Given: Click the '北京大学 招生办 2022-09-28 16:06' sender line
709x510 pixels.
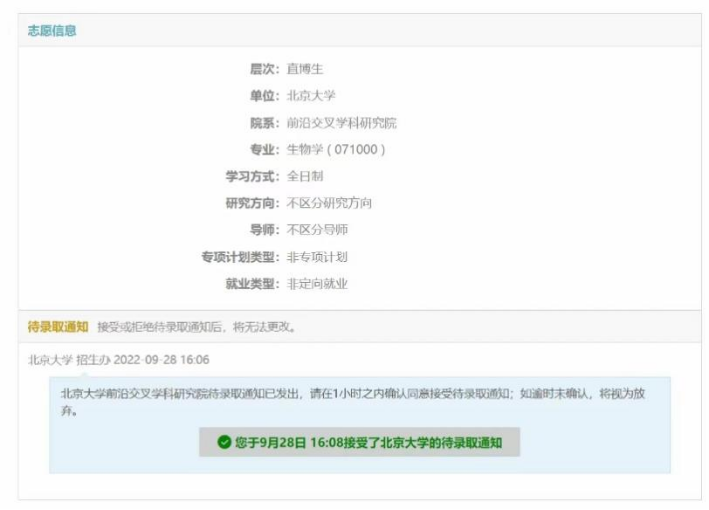Looking at the screenshot, I should coord(119,360).
